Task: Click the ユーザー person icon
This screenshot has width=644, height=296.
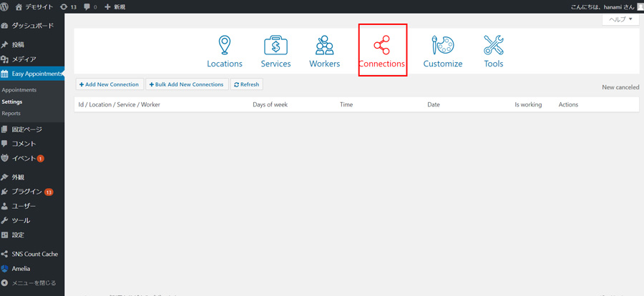Action: click(x=4, y=206)
